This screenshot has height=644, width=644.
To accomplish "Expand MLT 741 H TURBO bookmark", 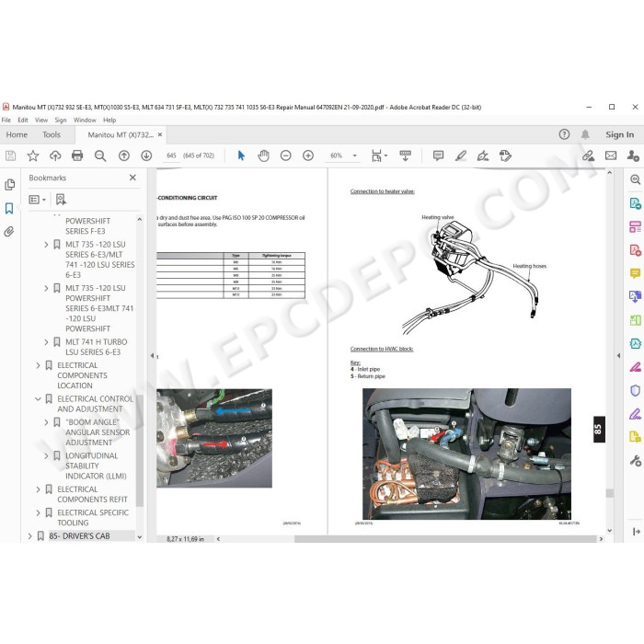I will click(x=46, y=341).
